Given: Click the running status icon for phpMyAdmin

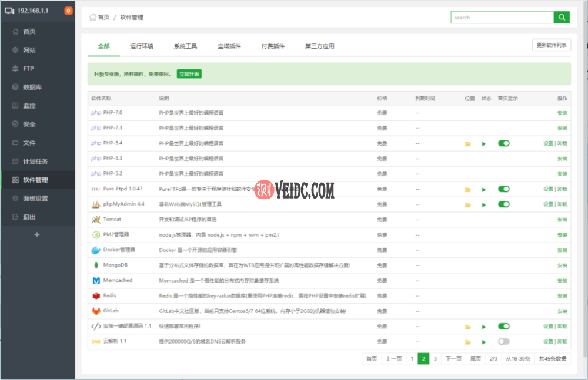Looking at the screenshot, I should [x=483, y=204].
